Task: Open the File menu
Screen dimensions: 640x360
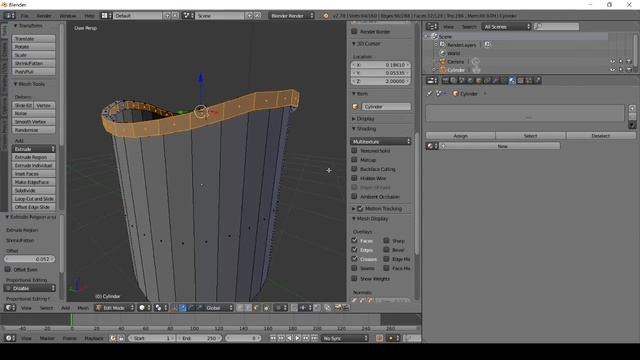Action: 24,16
